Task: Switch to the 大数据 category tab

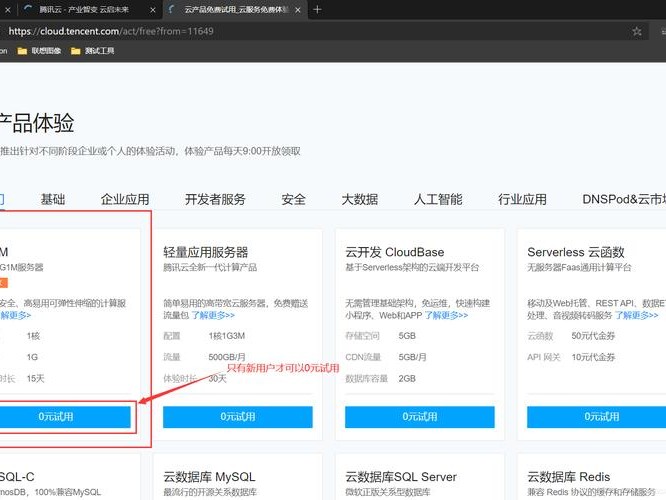Action: click(x=360, y=199)
